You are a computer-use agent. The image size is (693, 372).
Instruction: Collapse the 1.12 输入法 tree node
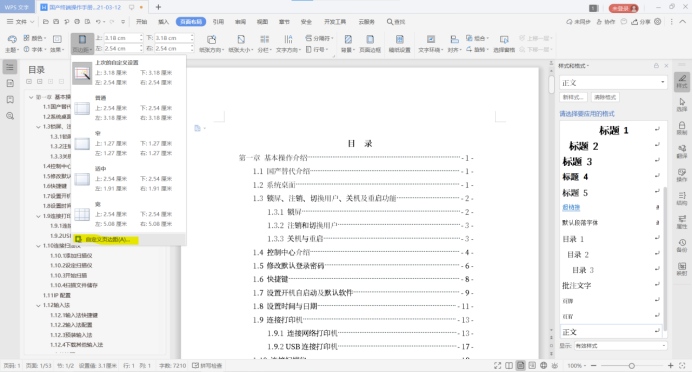pos(38,305)
